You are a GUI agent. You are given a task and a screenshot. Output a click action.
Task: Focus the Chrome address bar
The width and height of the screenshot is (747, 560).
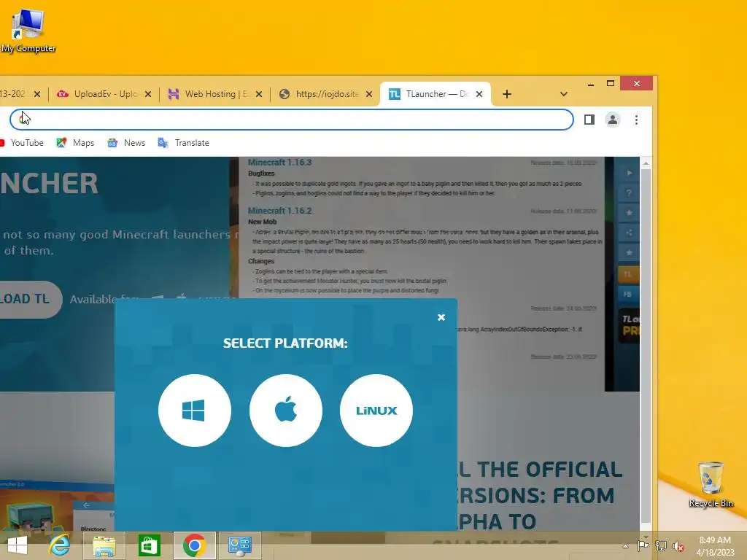coord(292,120)
